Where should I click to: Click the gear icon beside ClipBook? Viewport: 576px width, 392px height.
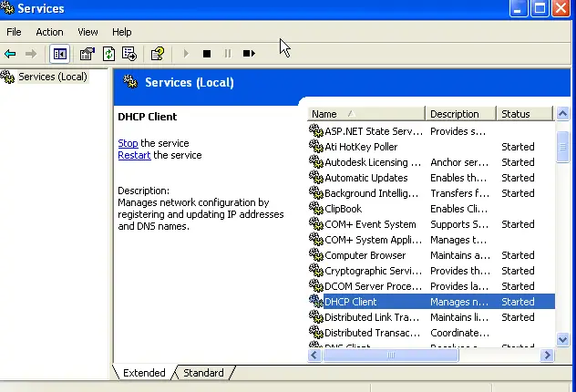point(316,208)
